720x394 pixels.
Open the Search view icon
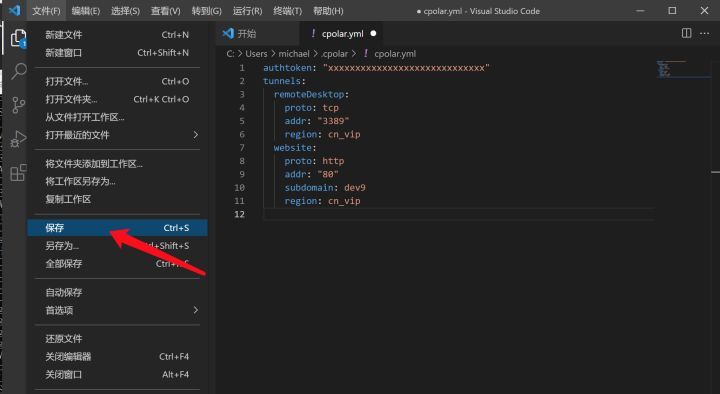[x=18, y=71]
